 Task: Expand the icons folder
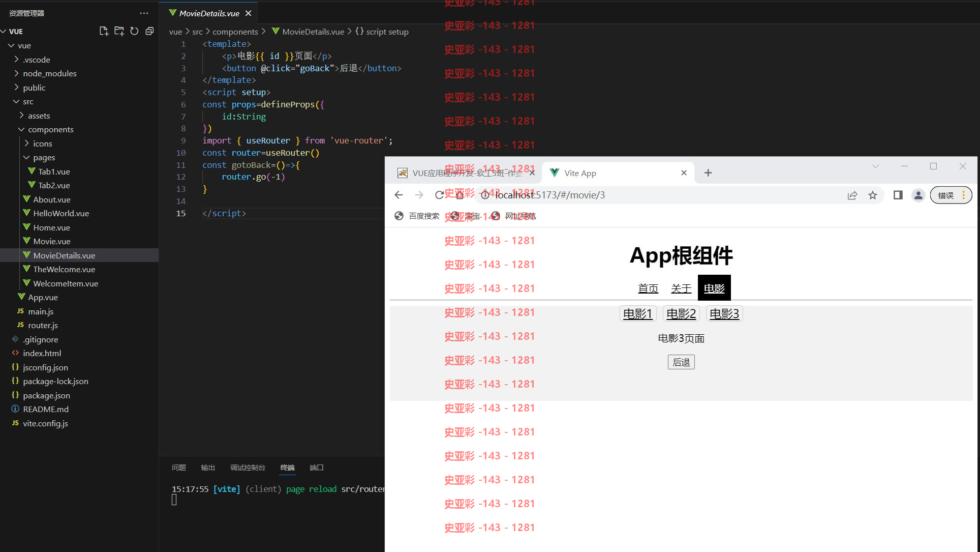(x=79, y=143)
